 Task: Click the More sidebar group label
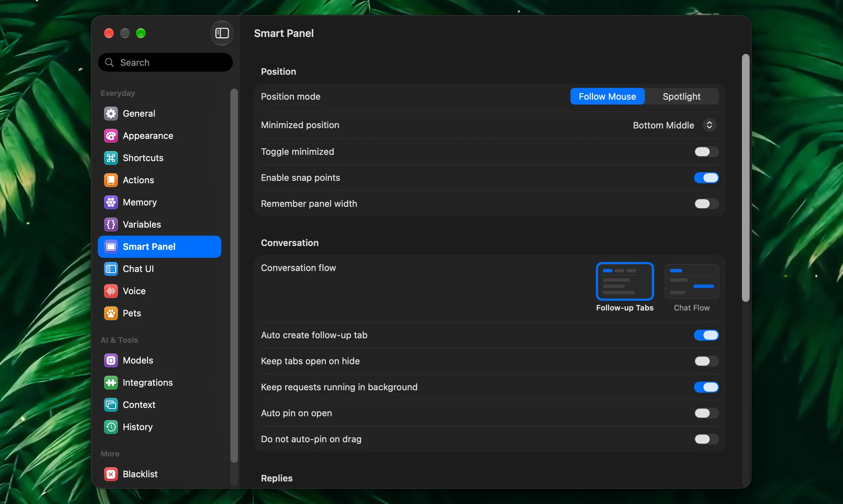point(110,454)
